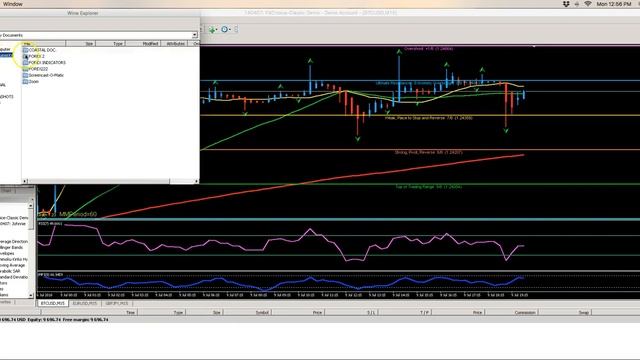Select Moving Average in navigator list
The image size is (640, 360).
[x=13, y=265]
